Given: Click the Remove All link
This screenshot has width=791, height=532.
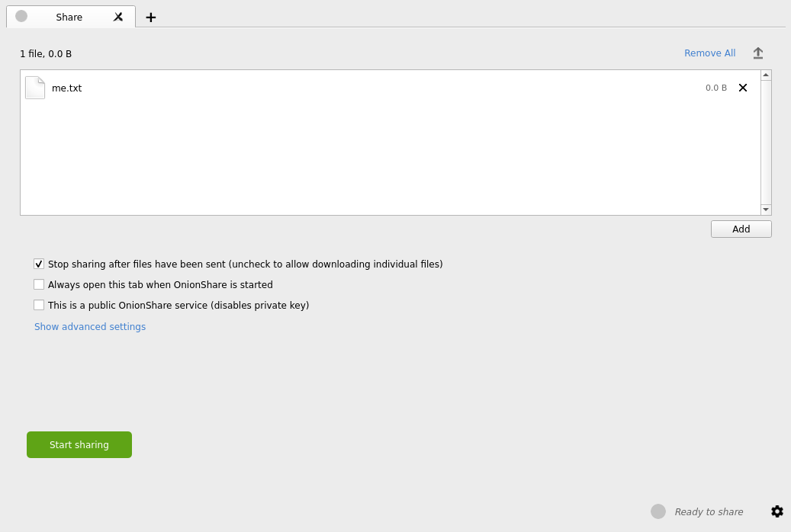Looking at the screenshot, I should (x=709, y=53).
